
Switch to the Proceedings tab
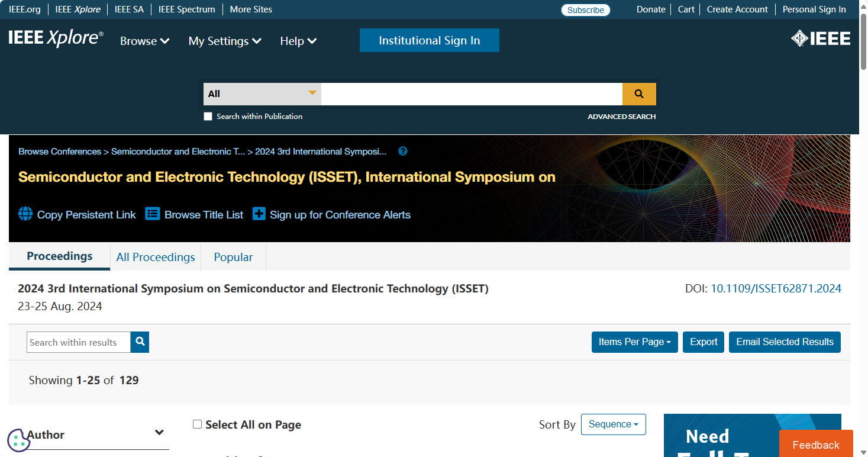[x=60, y=256]
